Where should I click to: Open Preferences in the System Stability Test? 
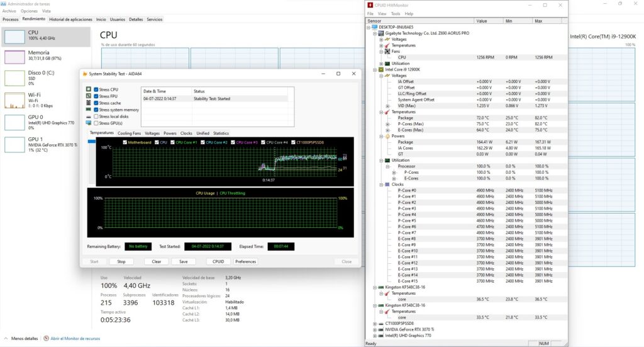point(245,261)
